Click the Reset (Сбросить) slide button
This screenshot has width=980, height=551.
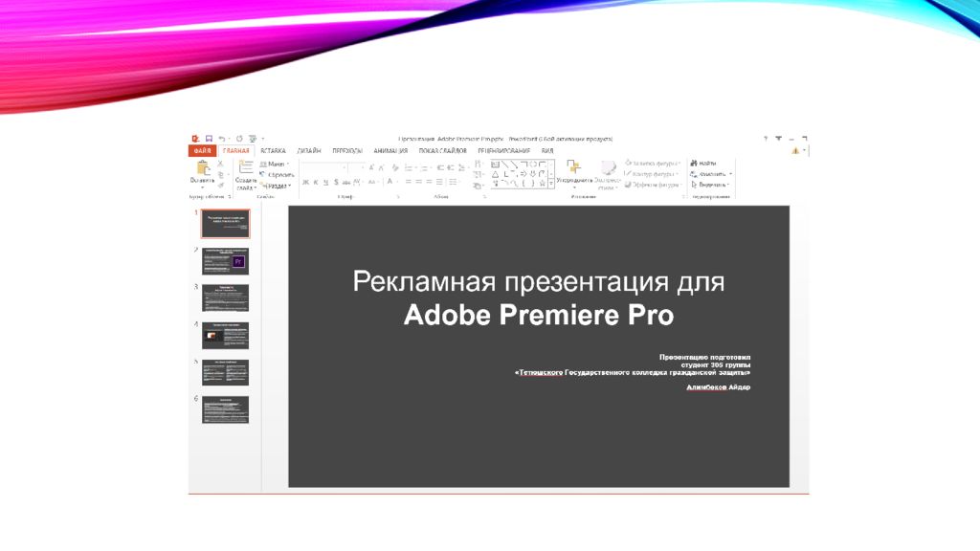pos(278,175)
